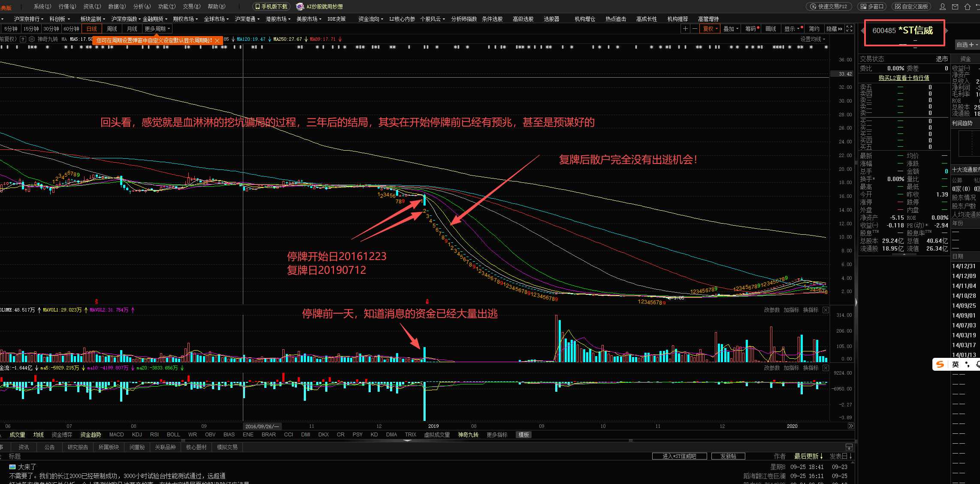
Task: Open indicator settings gear next to 神奇九转
Action: pyautogui.click(x=32, y=39)
